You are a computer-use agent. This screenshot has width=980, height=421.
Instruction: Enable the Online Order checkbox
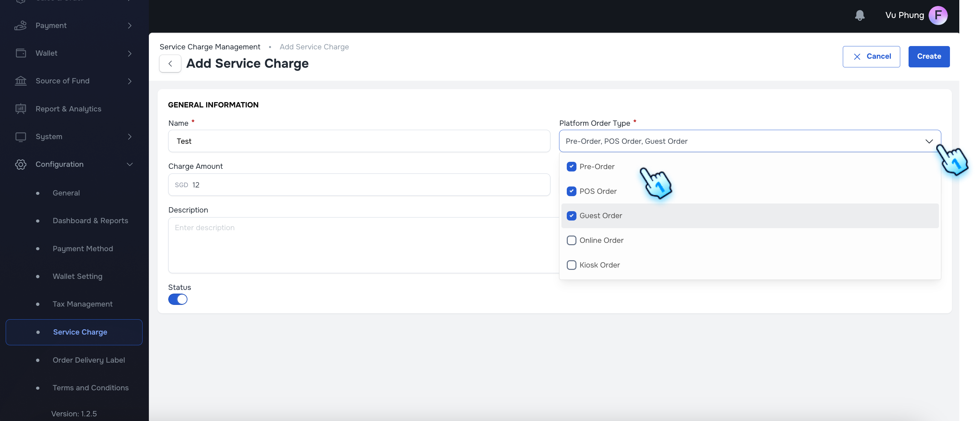[571, 240]
